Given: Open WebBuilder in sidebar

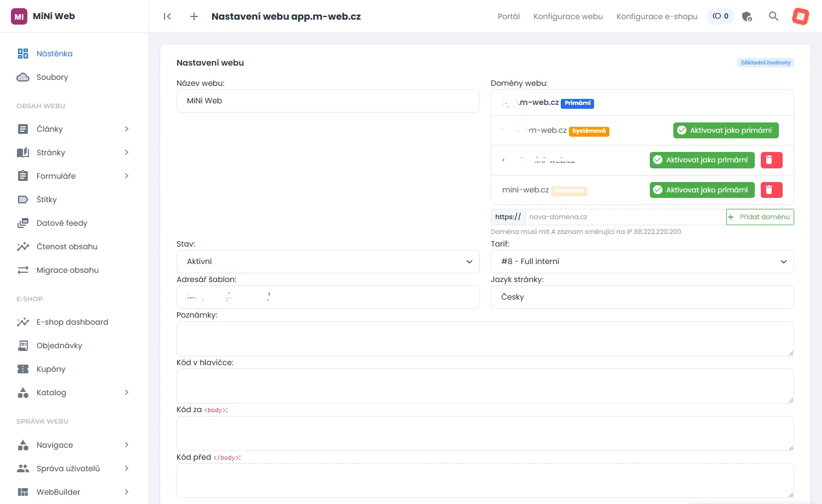Looking at the screenshot, I should pyautogui.click(x=58, y=492).
